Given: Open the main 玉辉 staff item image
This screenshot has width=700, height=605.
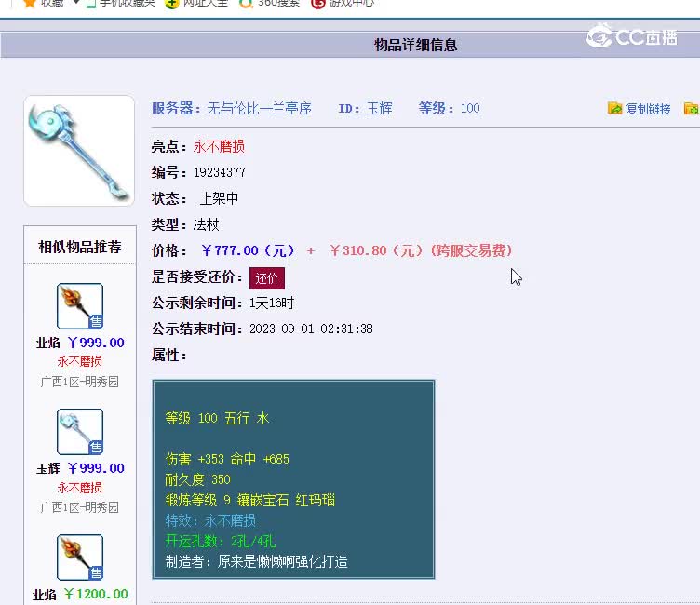Looking at the screenshot, I should tap(79, 151).
